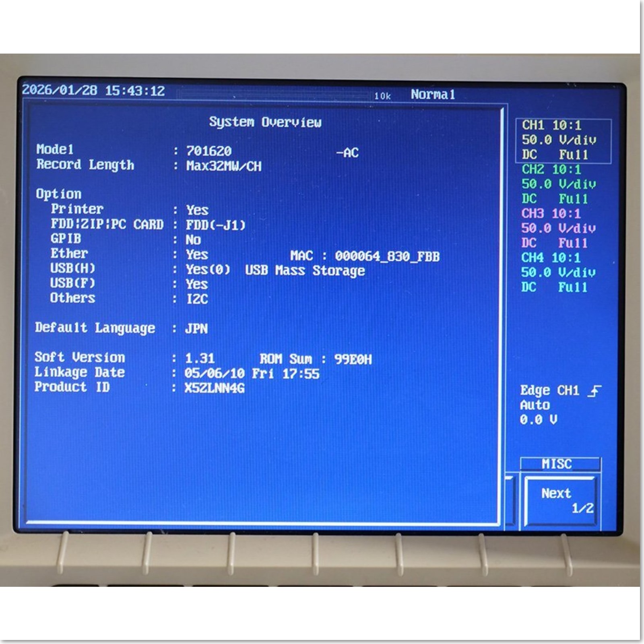Viewport: 644px width, 644px height.
Task: Select the GPIB option label
Action: [x=66, y=239]
